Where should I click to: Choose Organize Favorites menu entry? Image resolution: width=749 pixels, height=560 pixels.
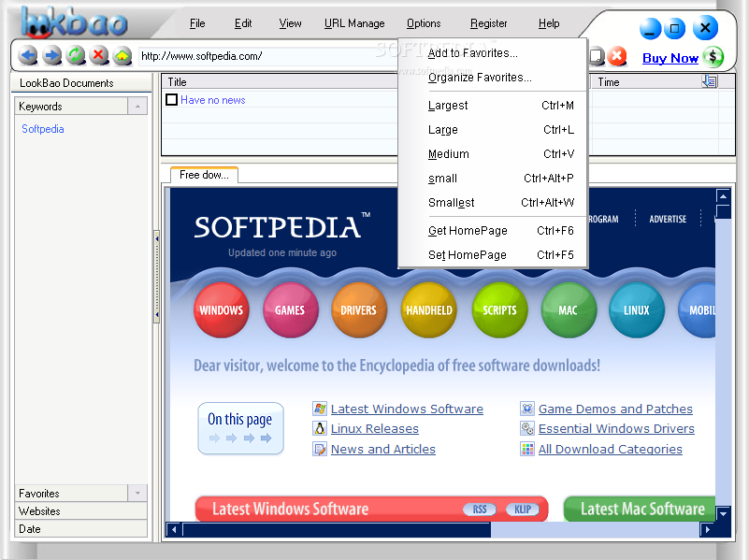(x=492, y=78)
